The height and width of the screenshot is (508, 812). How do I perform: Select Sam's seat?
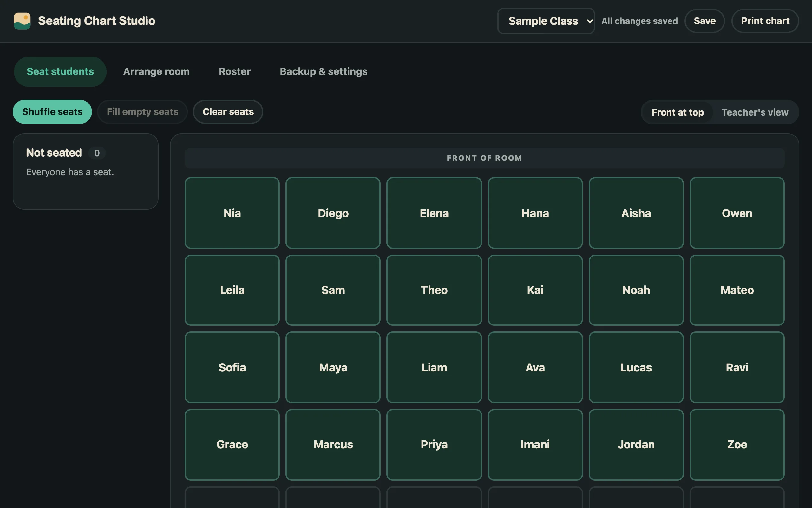[x=333, y=290]
